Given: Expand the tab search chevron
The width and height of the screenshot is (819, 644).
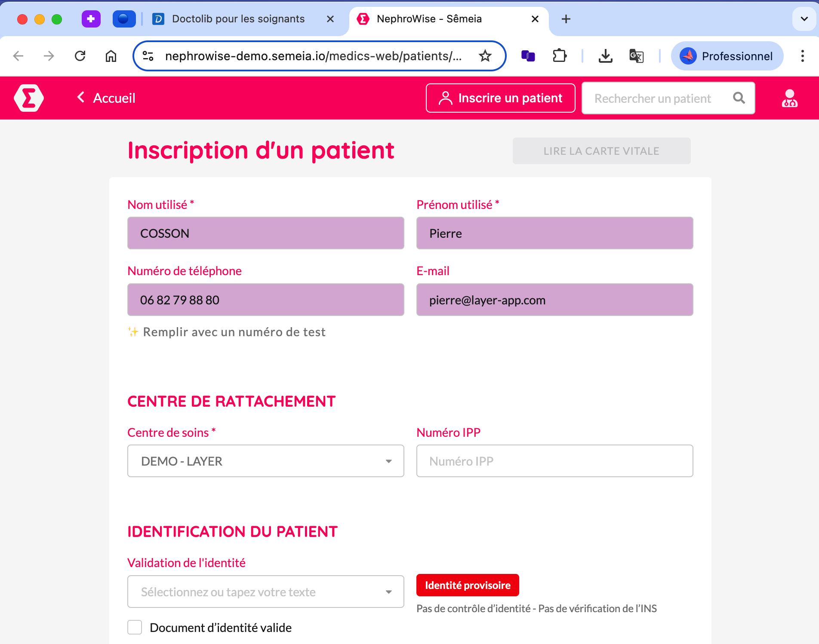Looking at the screenshot, I should tap(804, 19).
